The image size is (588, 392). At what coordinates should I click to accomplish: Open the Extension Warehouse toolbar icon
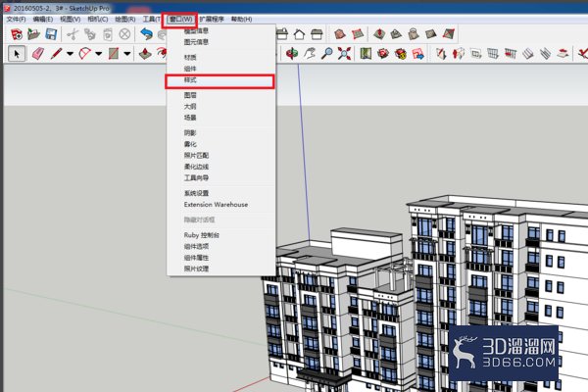[401, 54]
